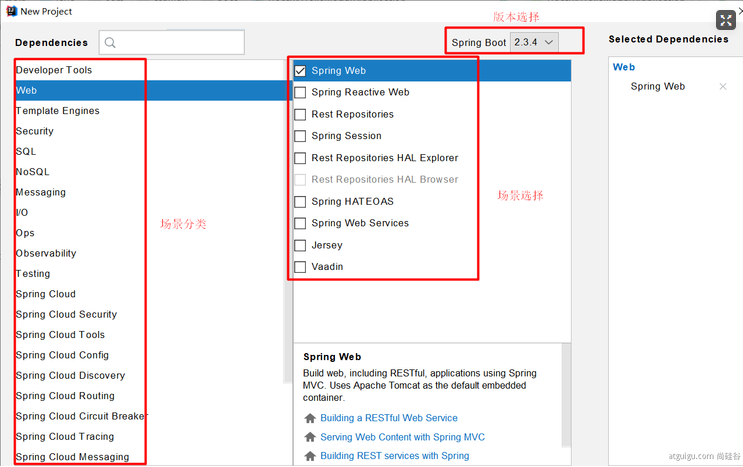Click the home icon beside Building REST services
This screenshot has width=743, height=467.
309,456
